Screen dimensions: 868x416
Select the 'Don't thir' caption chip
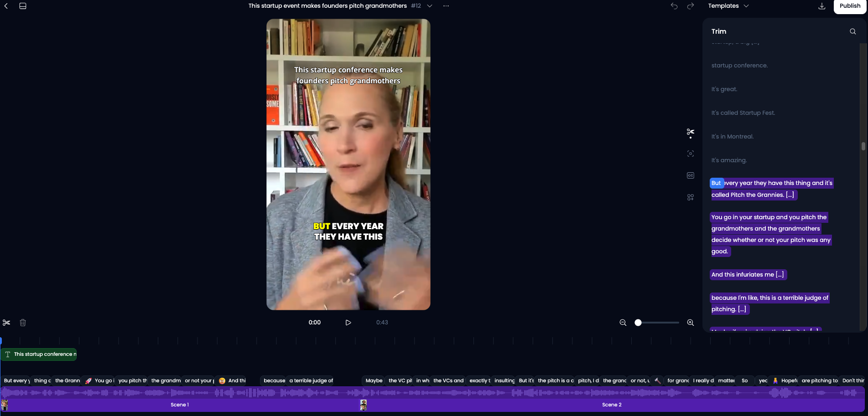click(853, 380)
